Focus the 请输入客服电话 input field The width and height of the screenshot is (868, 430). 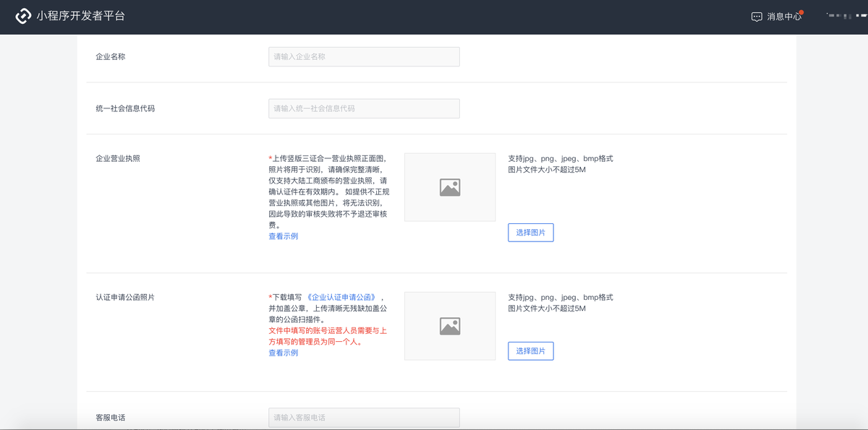click(364, 417)
